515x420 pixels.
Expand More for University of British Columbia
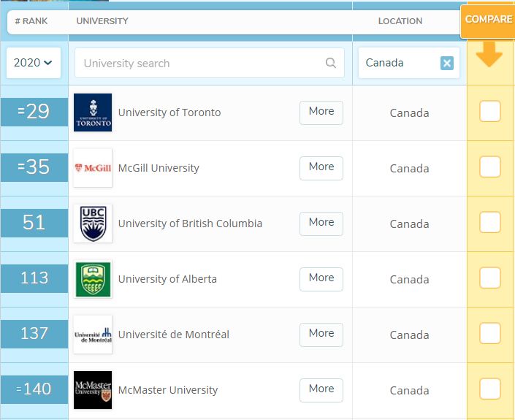[321, 223]
